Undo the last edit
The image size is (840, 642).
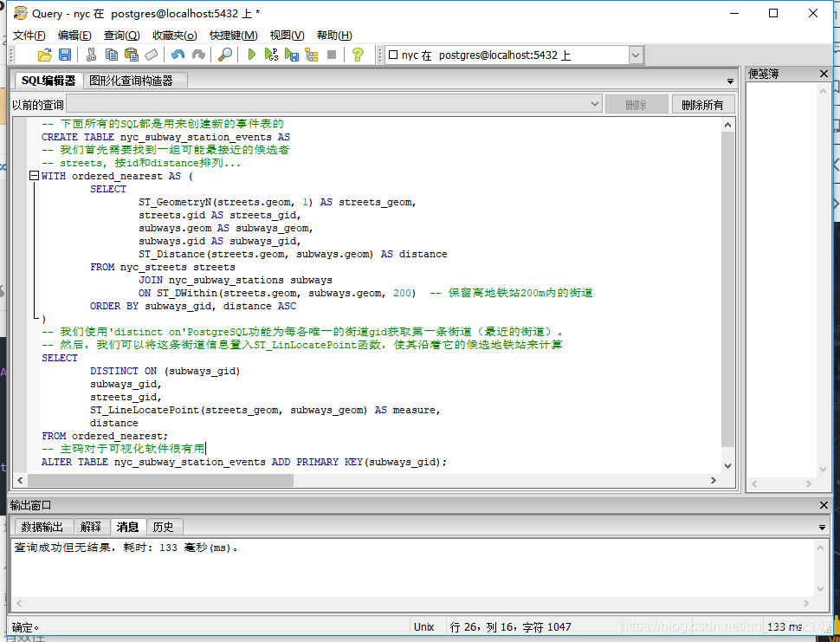(178, 55)
